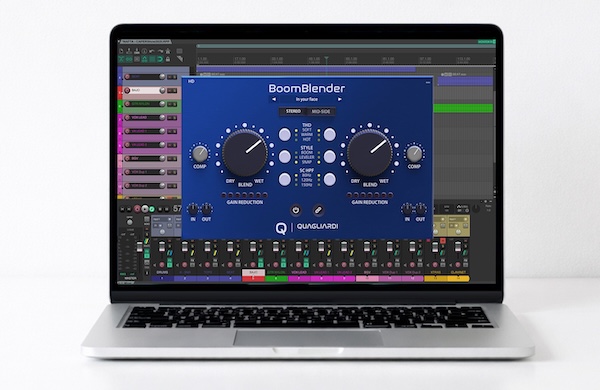The width and height of the screenshot is (600, 390).
Task: Click the Quagliardi Q logo
Action: 281,228
